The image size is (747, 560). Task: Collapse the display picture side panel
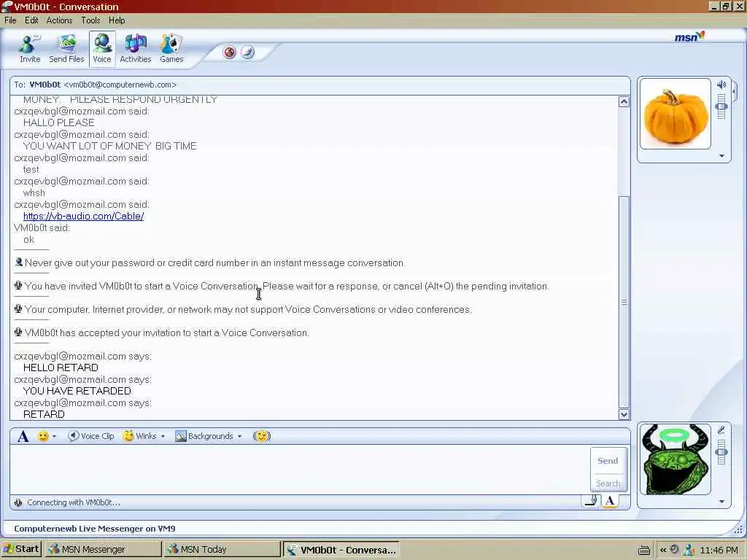tap(734, 90)
